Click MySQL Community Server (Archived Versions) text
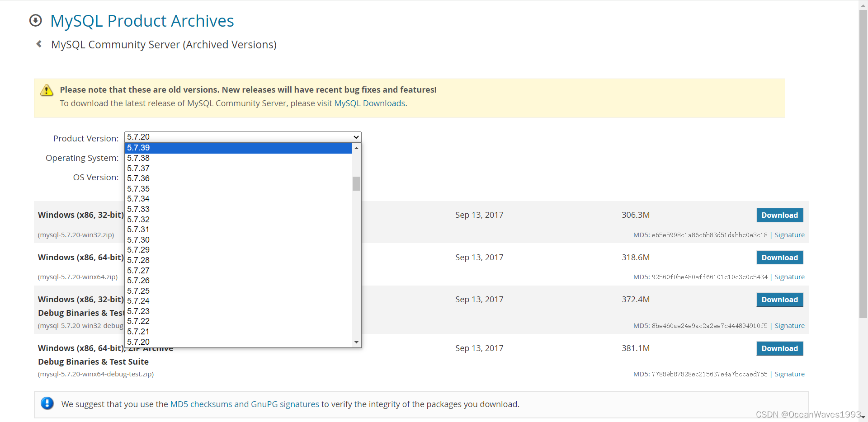This screenshot has width=868, height=422. (164, 45)
